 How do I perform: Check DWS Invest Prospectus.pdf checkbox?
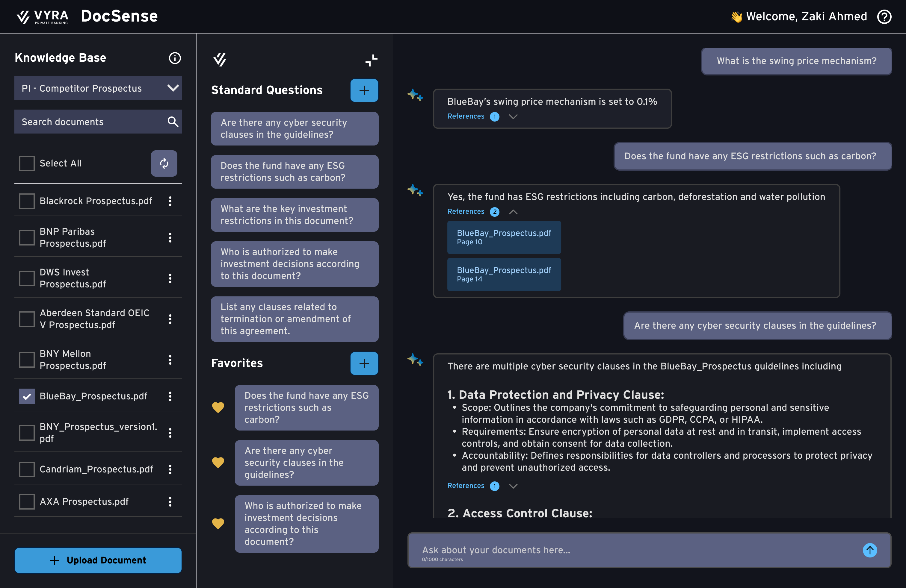click(x=27, y=278)
